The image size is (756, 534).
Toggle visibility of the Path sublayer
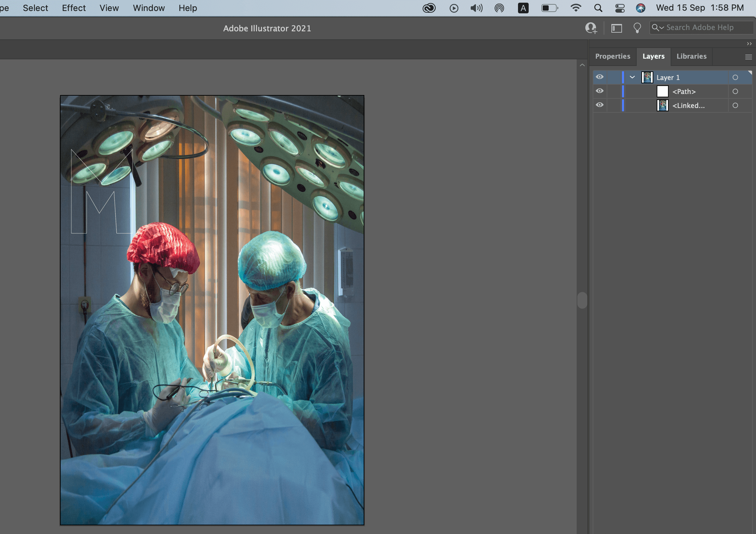click(x=600, y=91)
